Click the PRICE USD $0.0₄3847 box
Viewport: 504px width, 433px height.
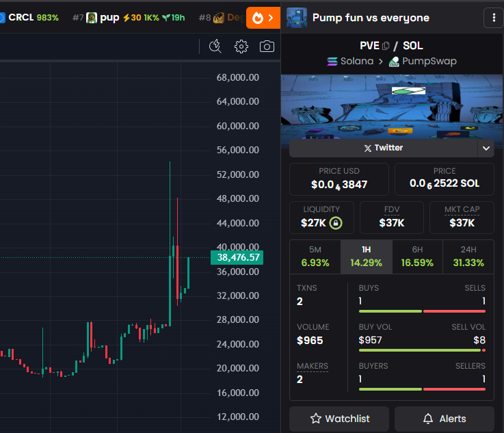click(339, 179)
